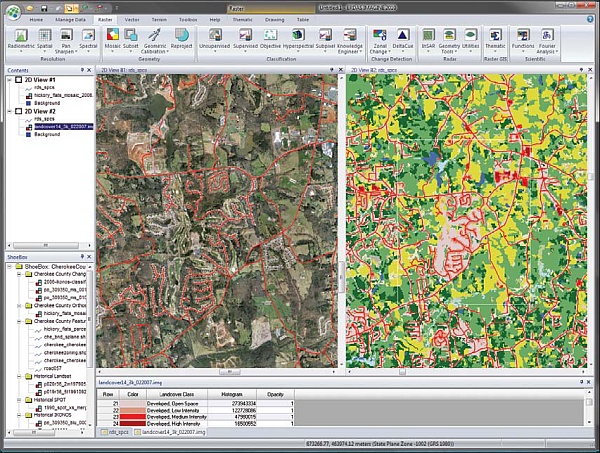Viewport: 600px width, 453px height.
Task: Click the 2D View #1 horizontal scrollbar thumb
Action: (230, 372)
